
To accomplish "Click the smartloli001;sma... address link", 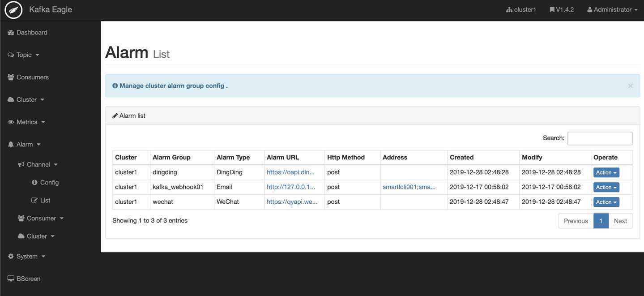I will point(409,187).
